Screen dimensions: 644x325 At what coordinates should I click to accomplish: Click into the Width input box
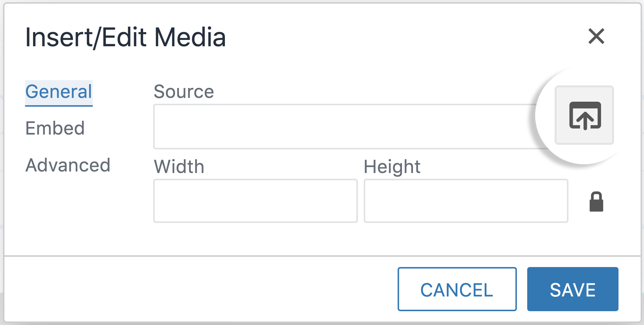255,201
